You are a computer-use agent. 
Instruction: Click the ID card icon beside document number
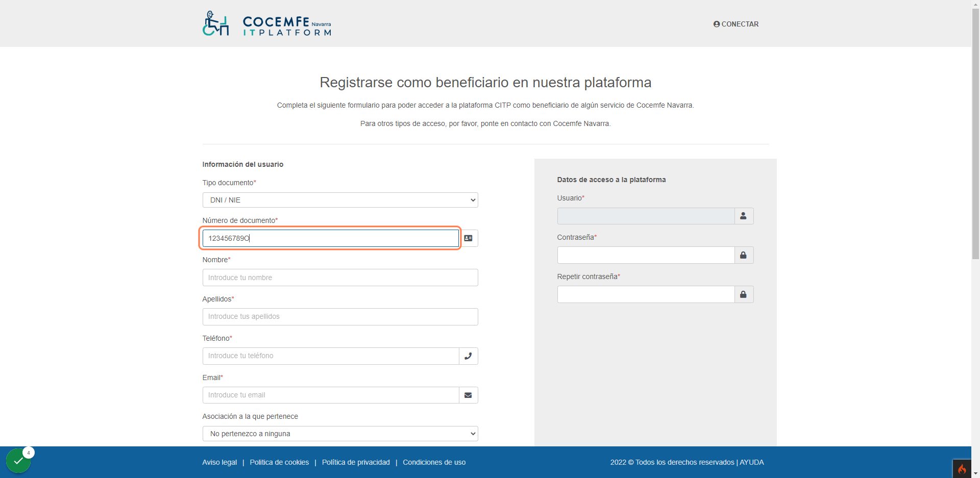(468, 238)
